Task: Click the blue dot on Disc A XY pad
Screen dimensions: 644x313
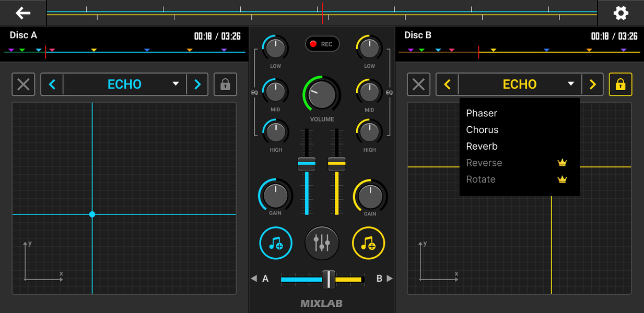Action: tap(92, 214)
